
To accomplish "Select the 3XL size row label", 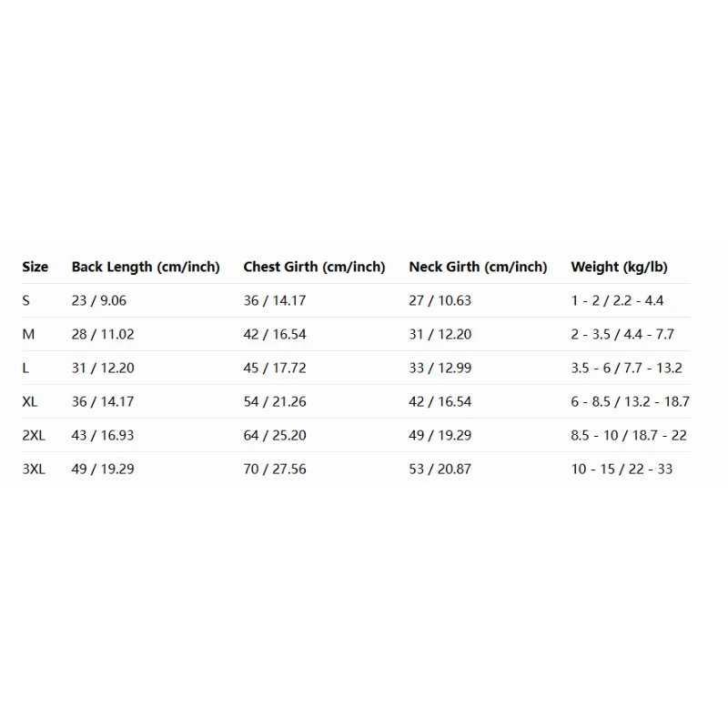I will (x=34, y=469).
